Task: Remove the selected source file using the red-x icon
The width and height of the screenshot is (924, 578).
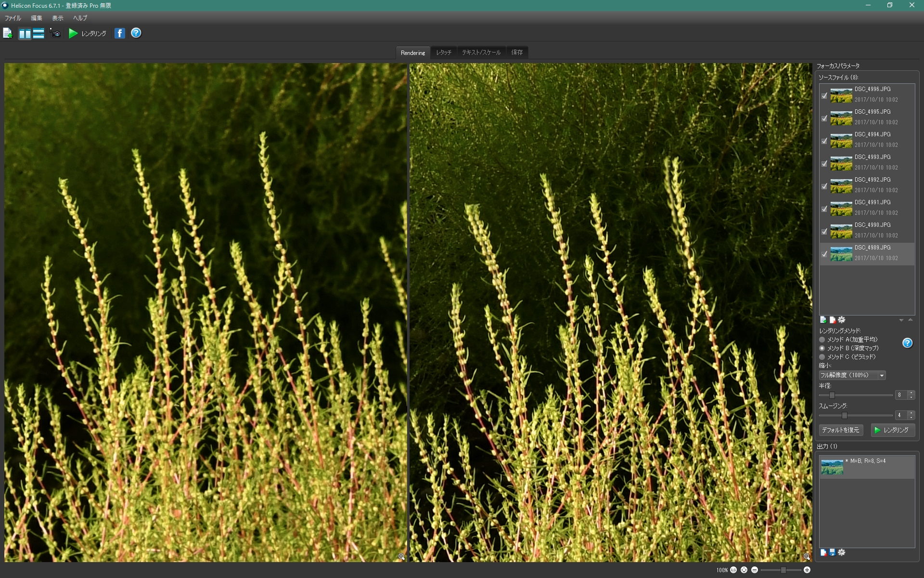Action: pos(832,320)
